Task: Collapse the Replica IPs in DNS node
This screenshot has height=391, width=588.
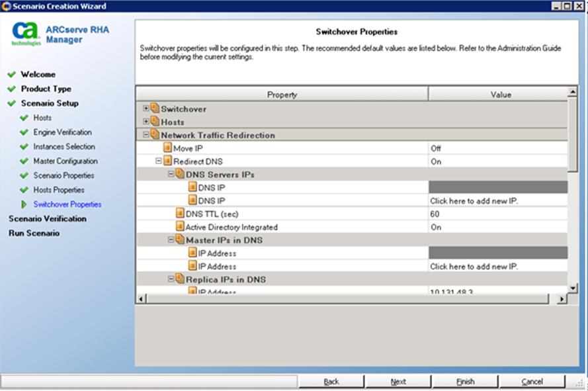Action: pyautogui.click(x=171, y=279)
